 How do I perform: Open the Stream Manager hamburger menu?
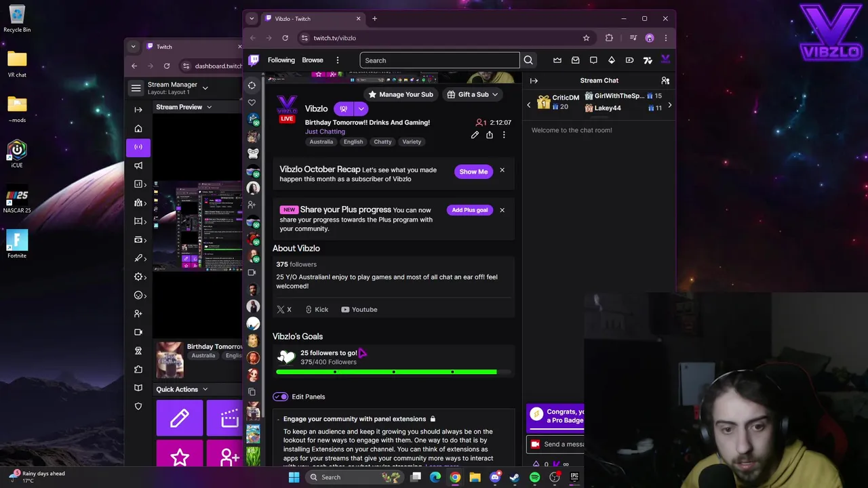click(x=136, y=88)
